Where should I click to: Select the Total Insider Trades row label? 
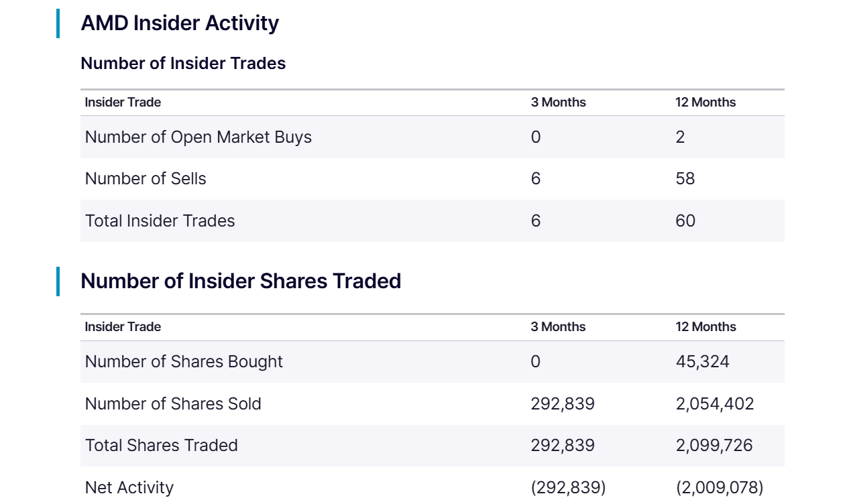(160, 221)
